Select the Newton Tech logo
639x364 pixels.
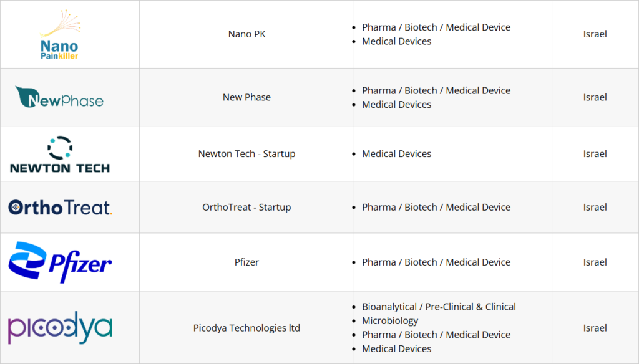coord(60,154)
